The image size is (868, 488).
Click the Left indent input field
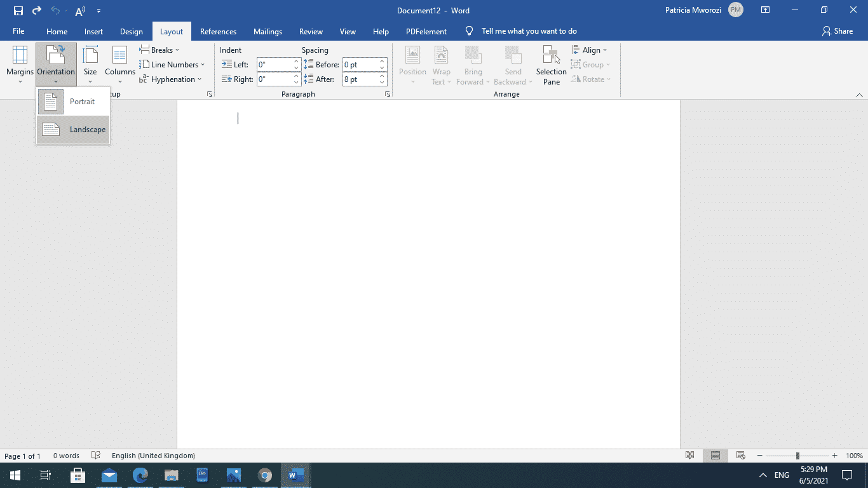(x=275, y=65)
